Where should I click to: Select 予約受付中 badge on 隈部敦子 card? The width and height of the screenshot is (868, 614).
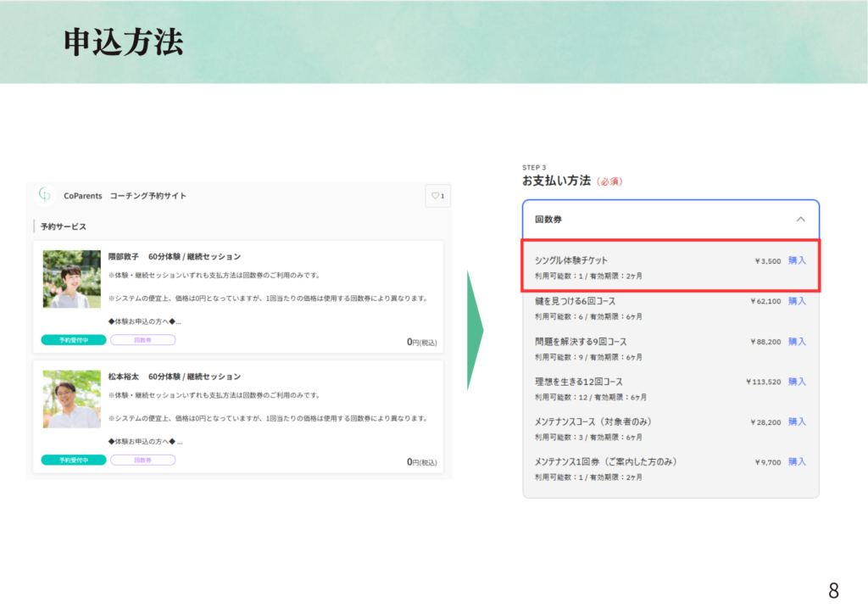click(74, 340)
